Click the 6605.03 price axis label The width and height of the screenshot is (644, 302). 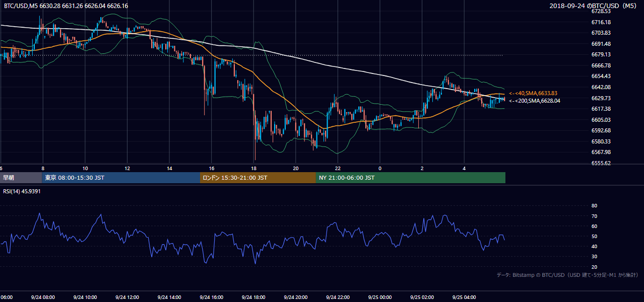point(601,120)
